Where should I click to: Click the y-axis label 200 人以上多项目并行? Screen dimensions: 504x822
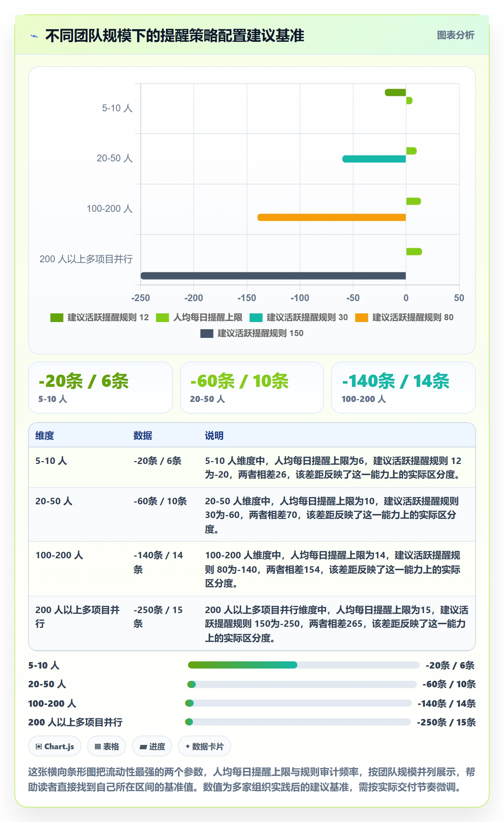coord(86,259)
